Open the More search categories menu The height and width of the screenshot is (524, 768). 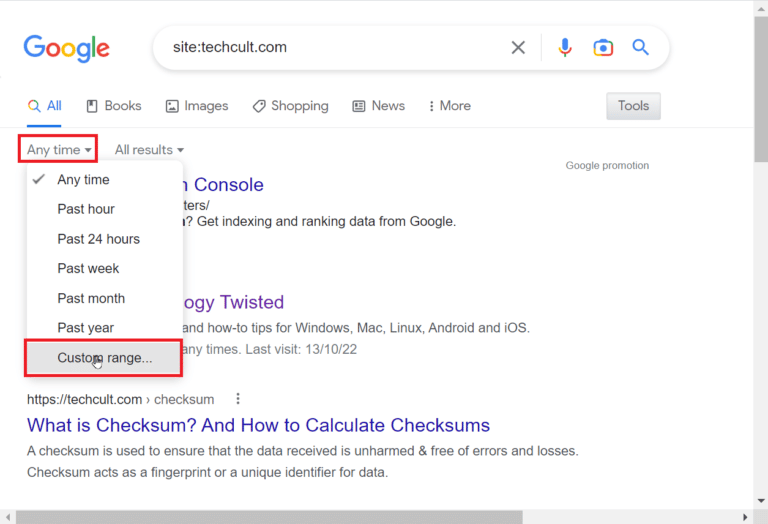click(x=450, y=106)
